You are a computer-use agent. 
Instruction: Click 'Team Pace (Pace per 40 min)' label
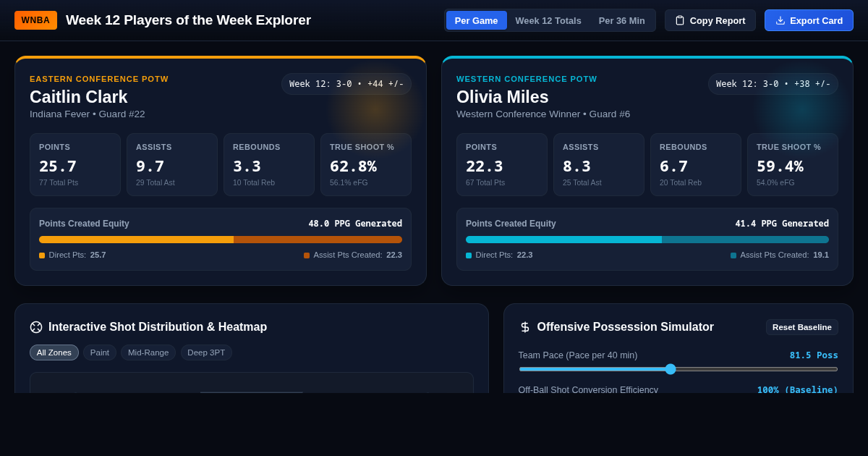click(x=578, y=355)
